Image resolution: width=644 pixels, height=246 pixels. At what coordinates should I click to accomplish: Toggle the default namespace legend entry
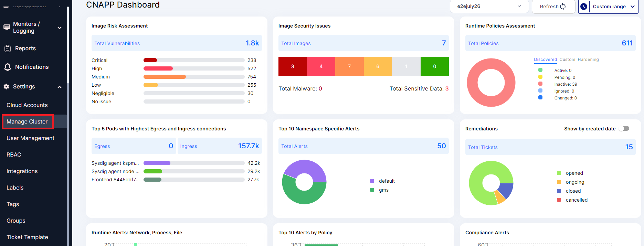(x=387, y=181)
